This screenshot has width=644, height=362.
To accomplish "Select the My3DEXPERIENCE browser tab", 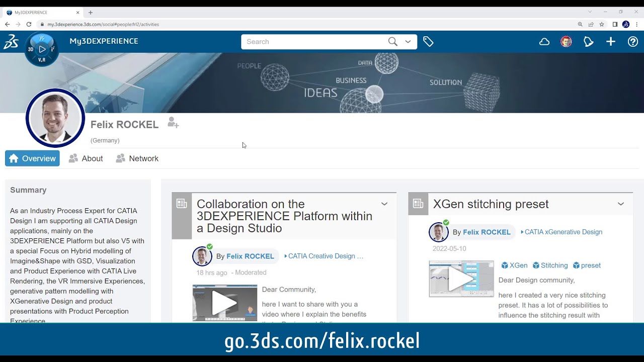I will pyautogui.click(x=43, y=12).
